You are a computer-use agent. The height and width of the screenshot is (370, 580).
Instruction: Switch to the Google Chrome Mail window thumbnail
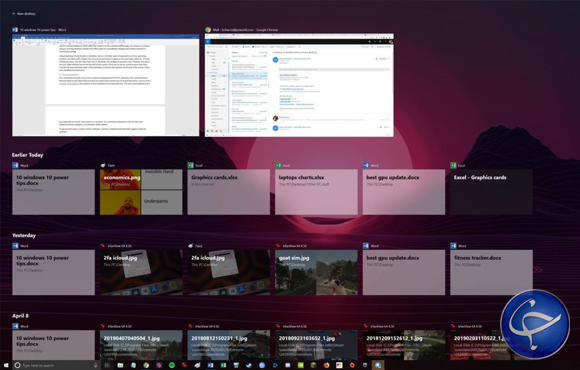(299, 85)
